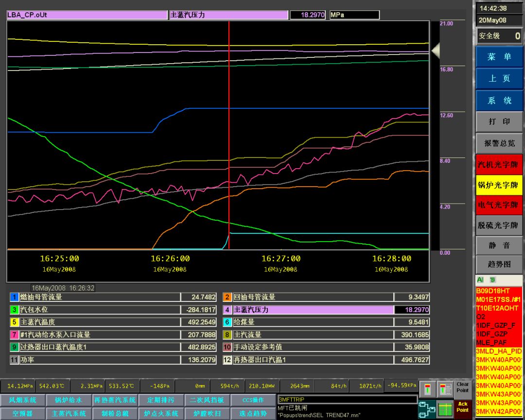Screen dimensions: 525x420
Task: Open the 选点趋势 tab
Action: point(253,413)
